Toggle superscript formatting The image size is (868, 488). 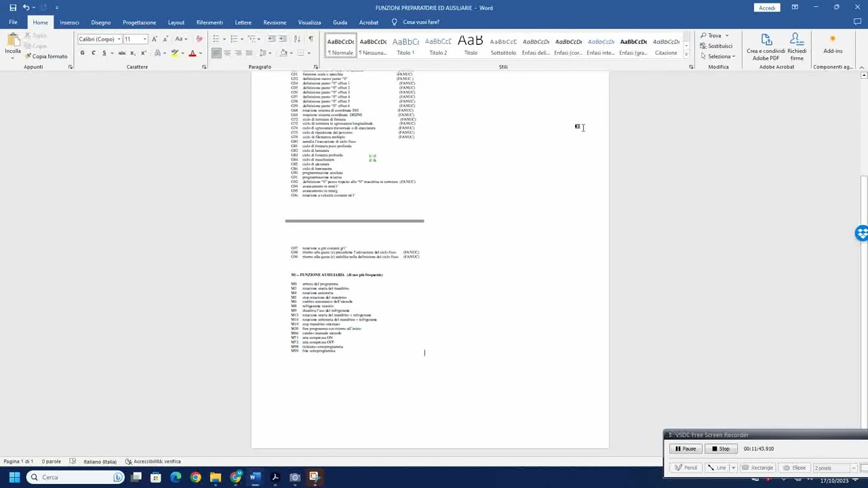[142, 53]
